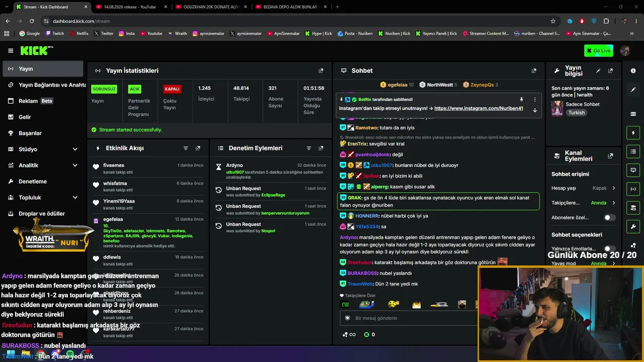The image size is (644, 362).
Task: Toggle the lightning widget in right rail
Action: pos(633,133)
